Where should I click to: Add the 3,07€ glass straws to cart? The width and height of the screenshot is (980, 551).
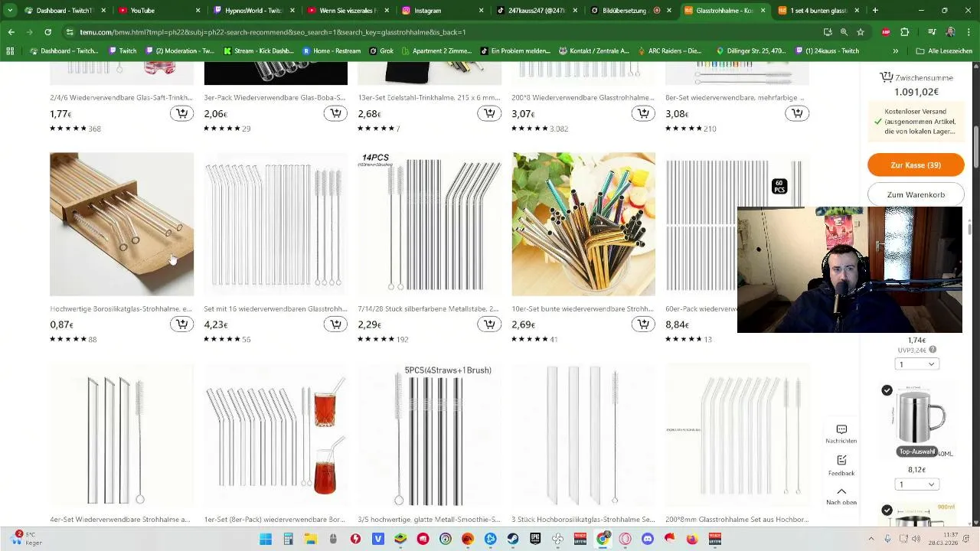[643, 113]
